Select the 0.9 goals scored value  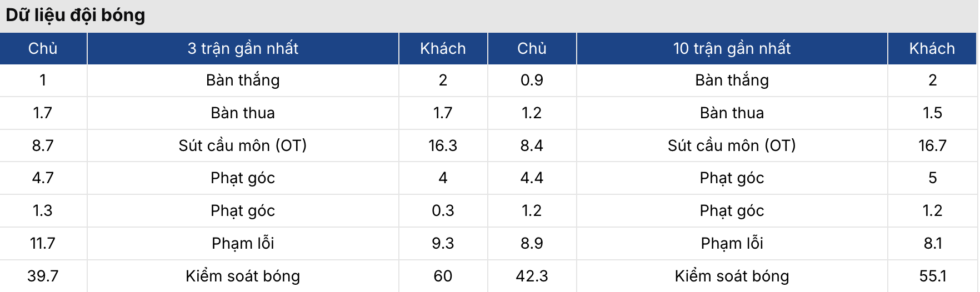(x=532, y=80)
